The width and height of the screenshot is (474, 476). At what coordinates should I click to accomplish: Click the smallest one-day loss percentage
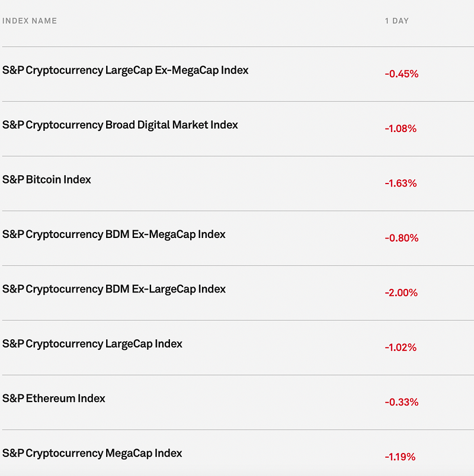pos(401,403)
